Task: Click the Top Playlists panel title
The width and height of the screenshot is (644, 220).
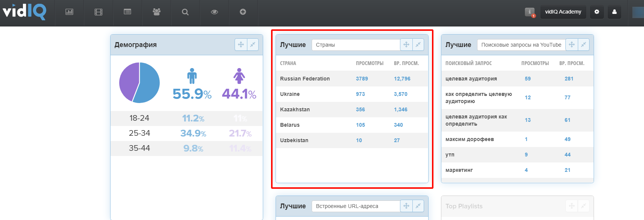Action: [x=464, y=206]
